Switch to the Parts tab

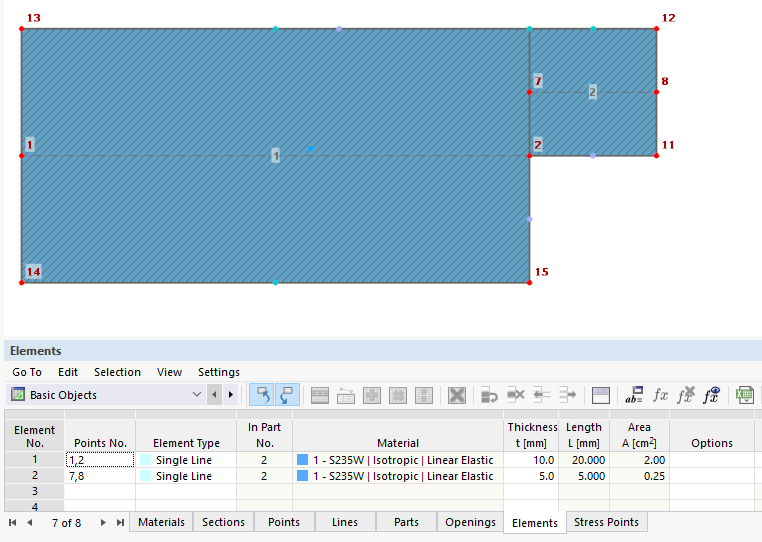(x=406, y=522)
